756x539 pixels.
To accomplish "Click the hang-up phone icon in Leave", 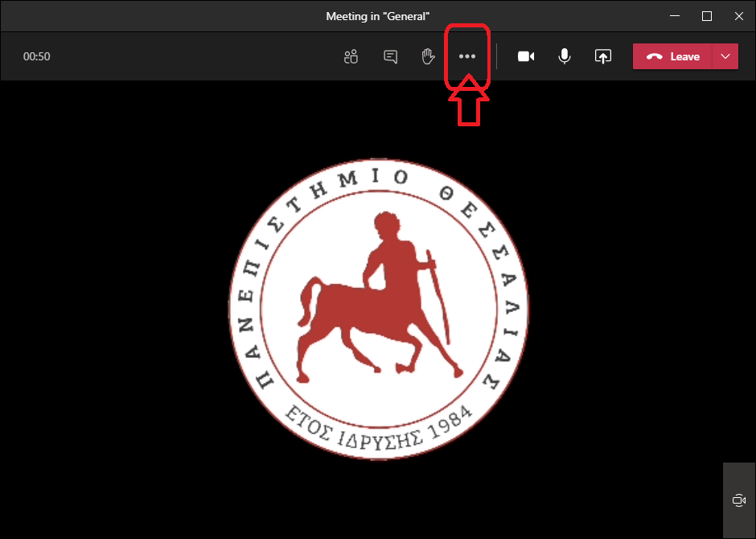I will pyautogui.click(x=655, y=56).
